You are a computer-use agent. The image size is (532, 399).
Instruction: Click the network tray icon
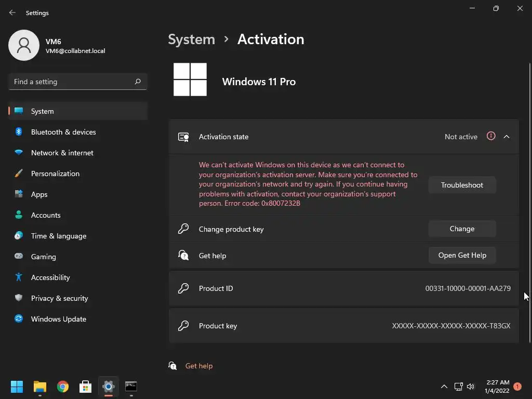[x=458, y=387]
